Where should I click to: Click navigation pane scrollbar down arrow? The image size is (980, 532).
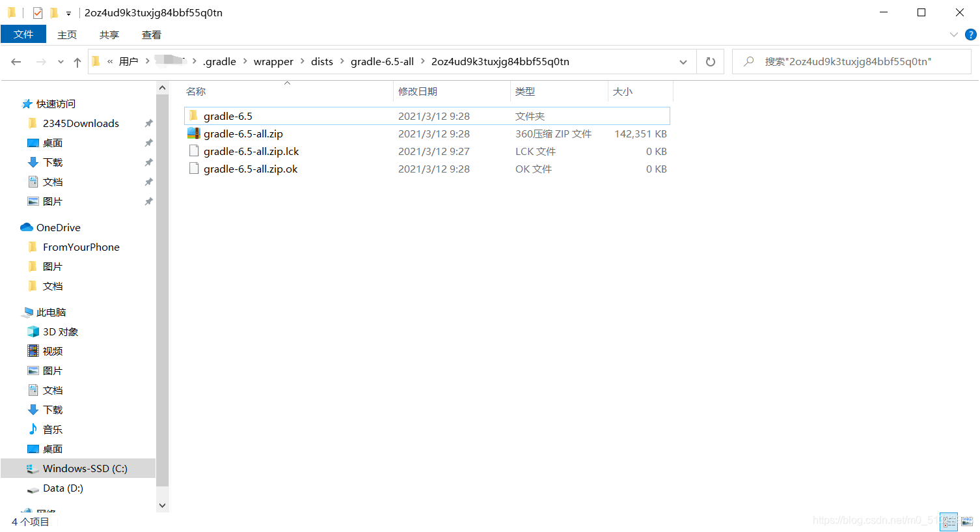[x=163, y=505]
